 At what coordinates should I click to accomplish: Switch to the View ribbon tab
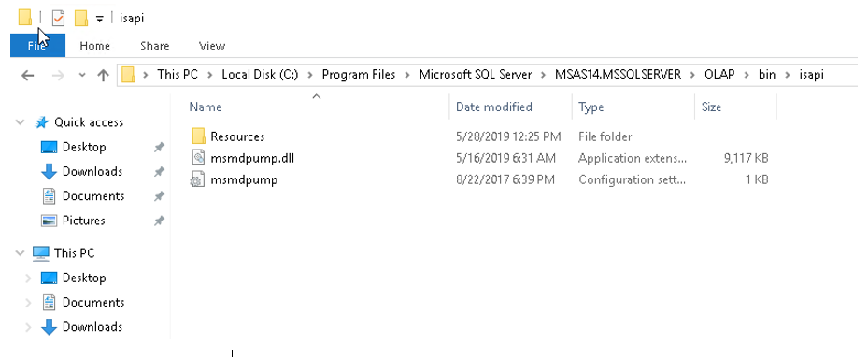pyautogui.click(x=211, y=46)
